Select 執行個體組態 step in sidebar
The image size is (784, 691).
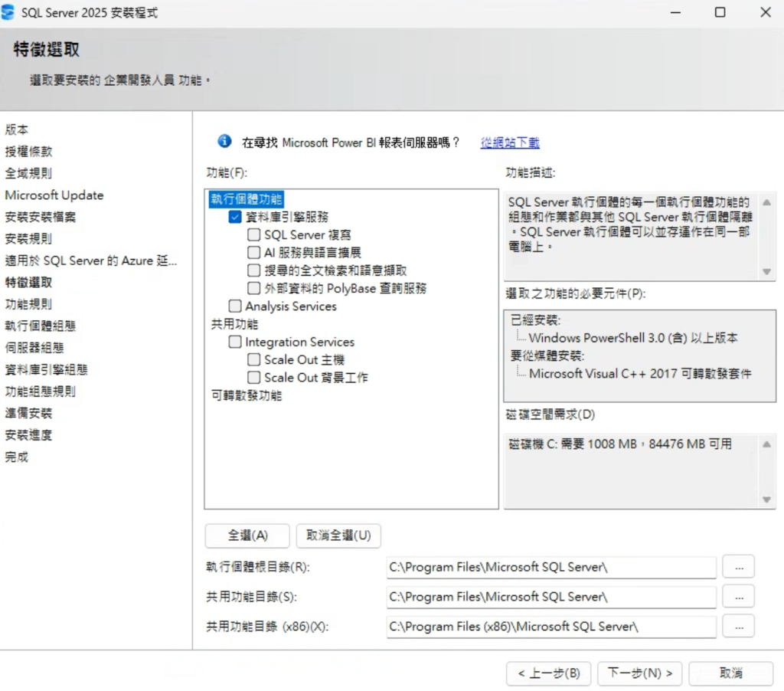(x=41, y=326)
